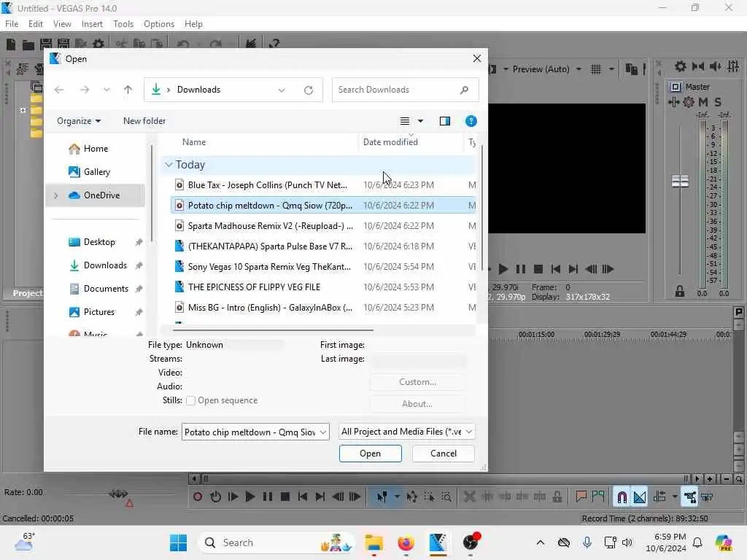Solo the Master bus
747x560 pixels.
coord(718,102)
